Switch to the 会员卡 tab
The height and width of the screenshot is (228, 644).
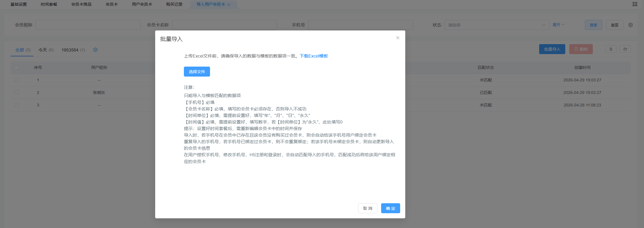click(112, 4)
